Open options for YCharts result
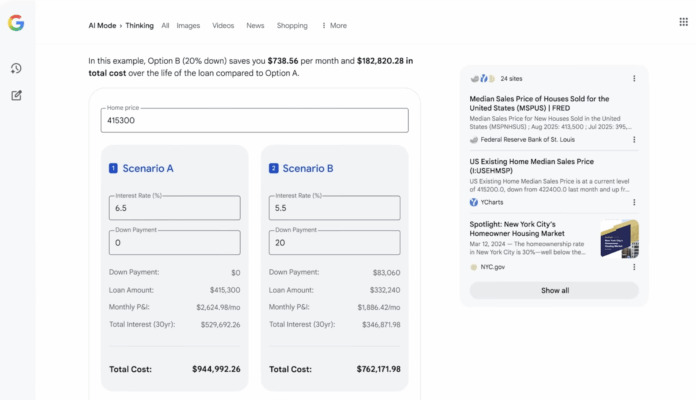696x400 pixels. point(633,202)
